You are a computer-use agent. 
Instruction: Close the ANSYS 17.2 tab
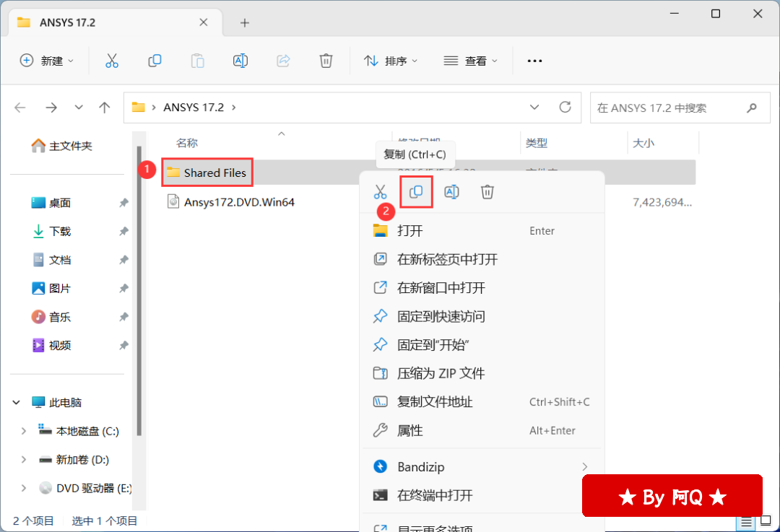pyautogui.click(x=204, y=22)
